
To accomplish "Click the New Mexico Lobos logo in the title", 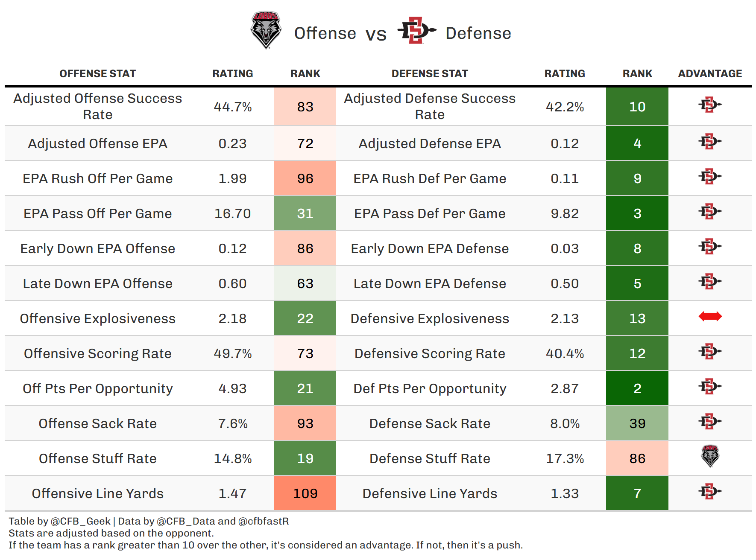I will click(266, 30).
